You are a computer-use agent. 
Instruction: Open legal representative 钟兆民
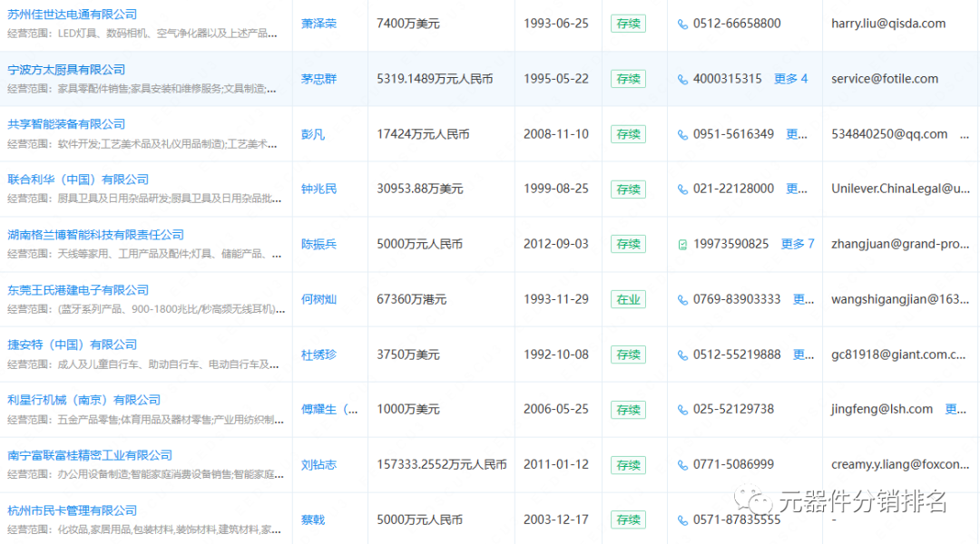[318, 189]
